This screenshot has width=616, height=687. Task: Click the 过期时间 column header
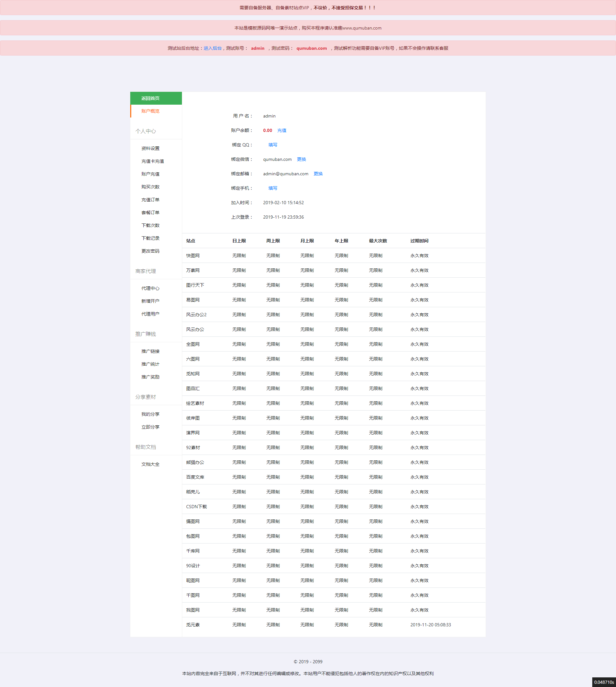419,241
